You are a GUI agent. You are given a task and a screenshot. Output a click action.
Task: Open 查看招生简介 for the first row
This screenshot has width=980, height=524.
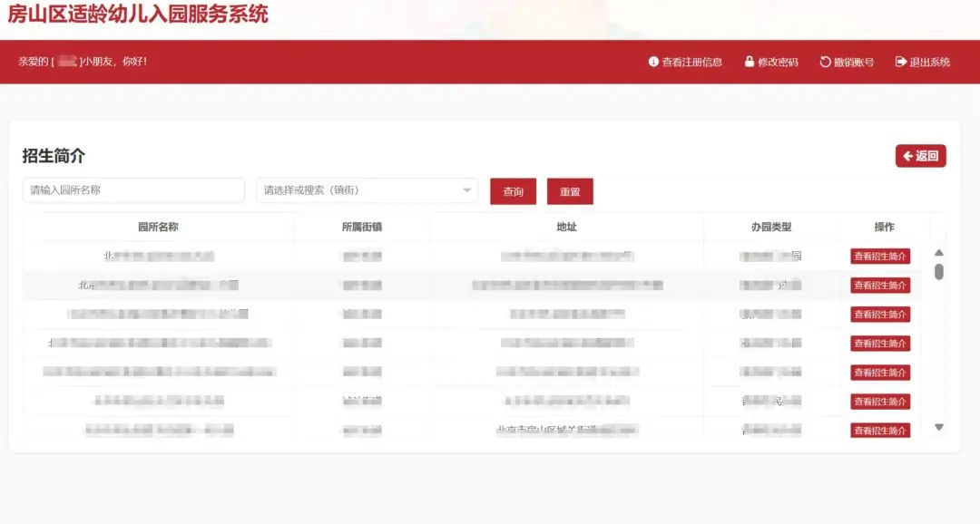point(879,257)
